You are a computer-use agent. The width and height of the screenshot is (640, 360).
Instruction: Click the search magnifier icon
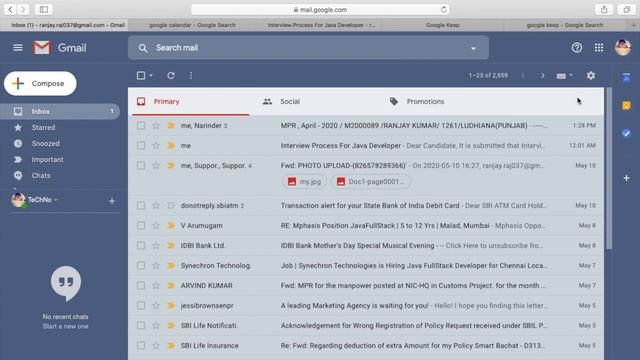[142, 48]
